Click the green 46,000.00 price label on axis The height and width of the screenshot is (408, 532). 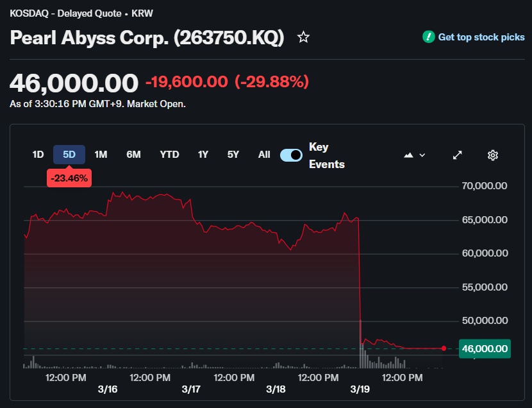tap(485, 348)
